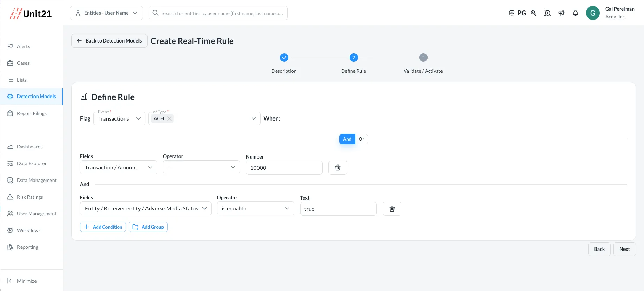
Task: Open the Entities - User Name dropdown
Action: (106, 13)
